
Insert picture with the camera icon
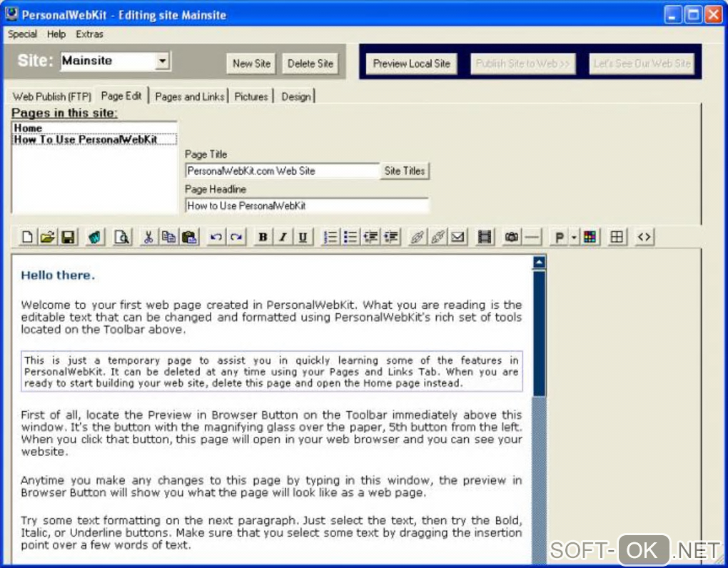512,237
